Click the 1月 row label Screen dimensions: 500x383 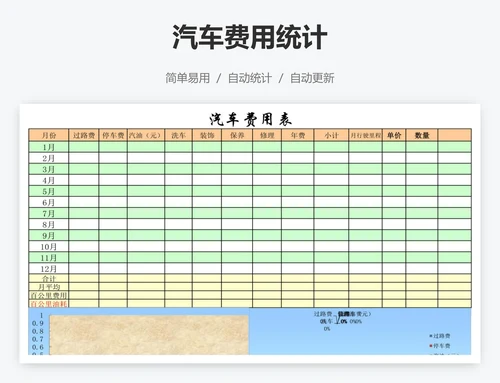click(49, 147)
